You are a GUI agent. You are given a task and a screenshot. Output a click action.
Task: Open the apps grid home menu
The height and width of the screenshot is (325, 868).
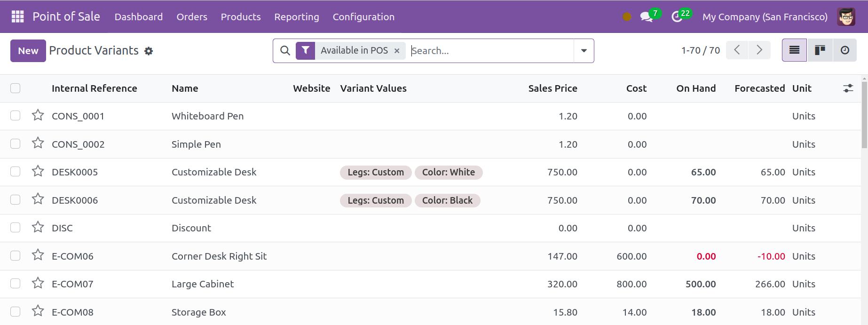click(x=17, y=16)
